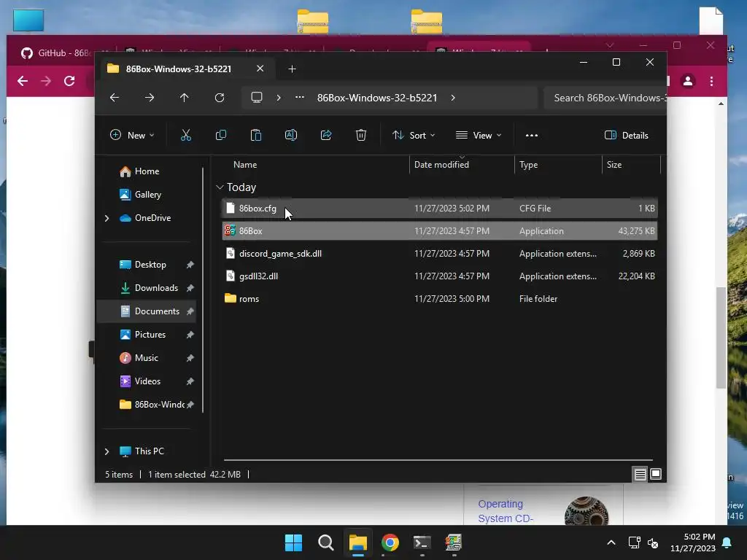Open Desktop quick access folder

150,265
